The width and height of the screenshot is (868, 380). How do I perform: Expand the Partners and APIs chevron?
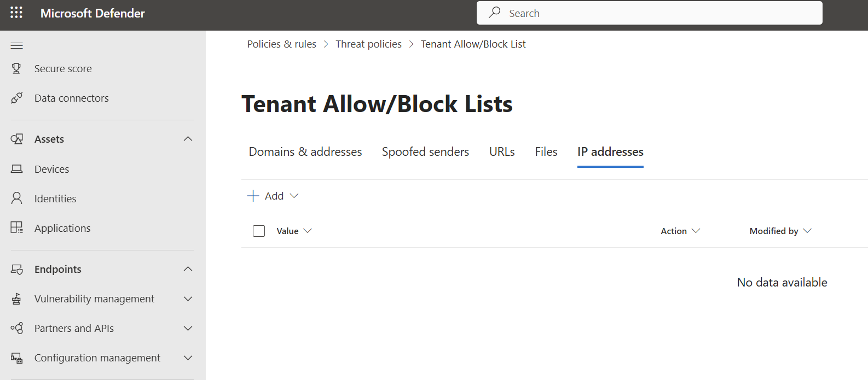[x=188, y=328]
